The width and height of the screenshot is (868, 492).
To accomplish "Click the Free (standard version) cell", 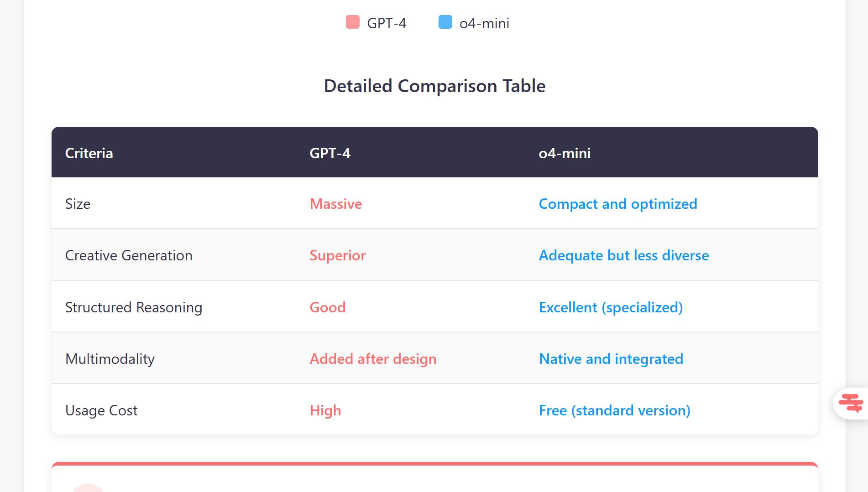I will point(614,410).
